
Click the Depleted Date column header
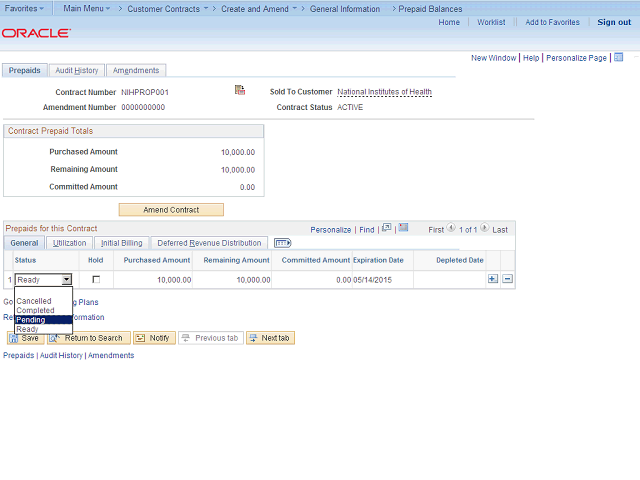(460, 260)
